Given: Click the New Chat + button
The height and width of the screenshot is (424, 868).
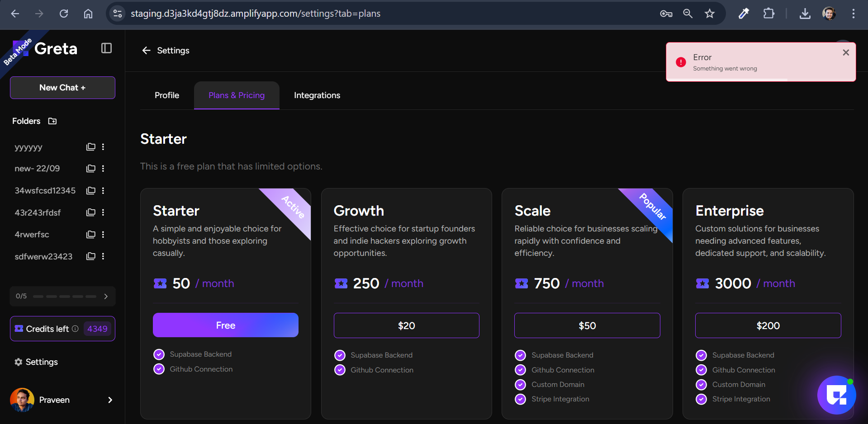Looking at the screenshot, I should (62, 88).
